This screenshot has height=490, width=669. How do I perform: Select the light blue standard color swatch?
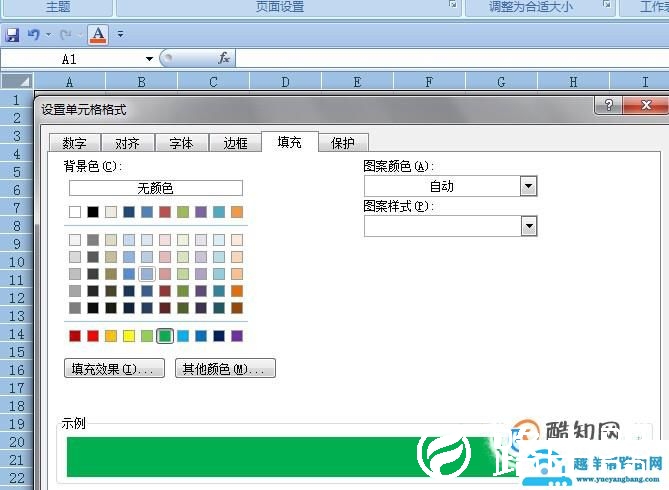183,336
